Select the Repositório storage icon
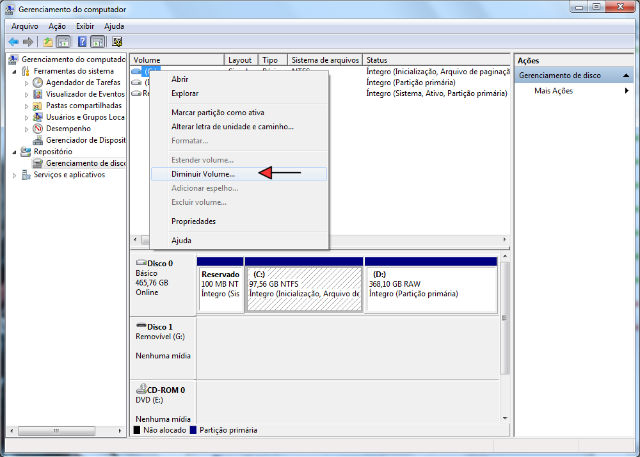The width and height of the screenshot is (640, 457). click(26, 152)
